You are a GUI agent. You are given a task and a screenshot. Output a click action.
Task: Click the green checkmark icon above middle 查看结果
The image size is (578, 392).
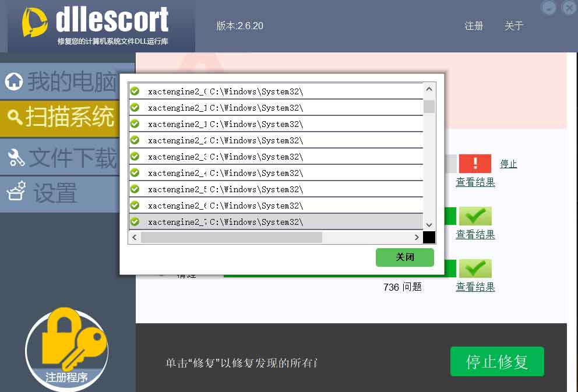coord(475,216)
